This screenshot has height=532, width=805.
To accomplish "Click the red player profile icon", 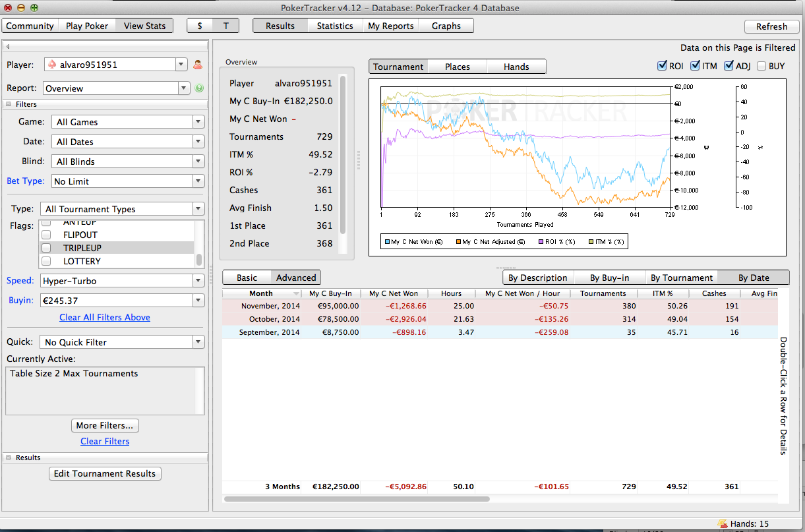I will pos(197,65).
